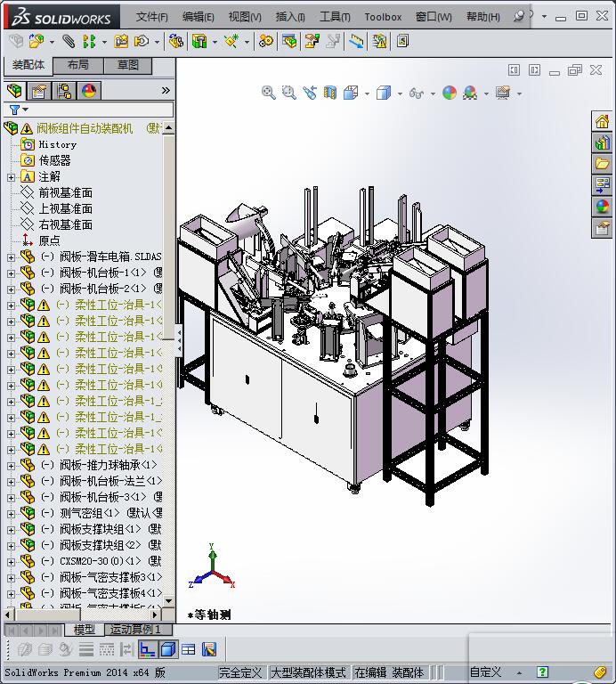This screenshot has height=684, width=616.
Task: Click the Reference Geometry icon
Action: [231, 42]
